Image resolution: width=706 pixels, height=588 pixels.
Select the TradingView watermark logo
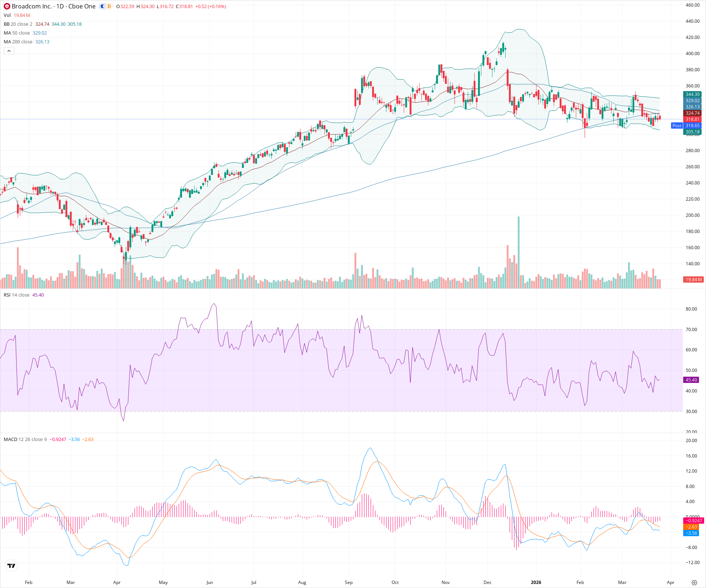(11, 566)
